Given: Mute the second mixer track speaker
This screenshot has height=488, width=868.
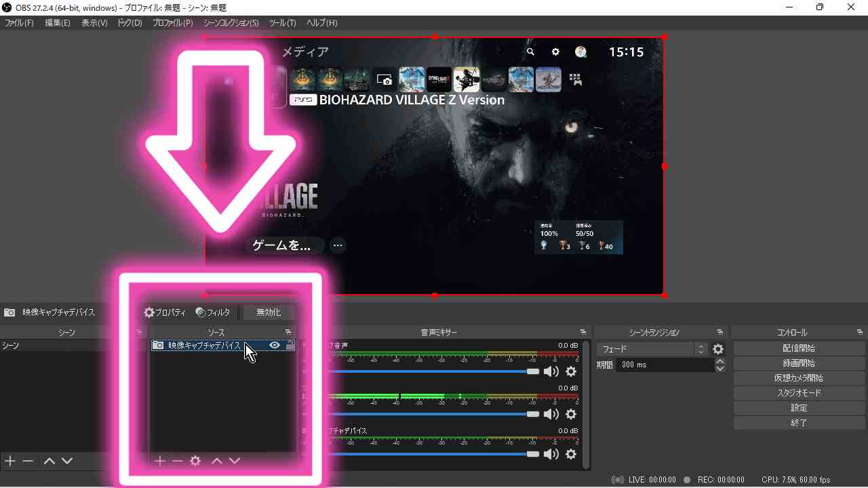Looking at the screenshot, I should click(551, 414).
